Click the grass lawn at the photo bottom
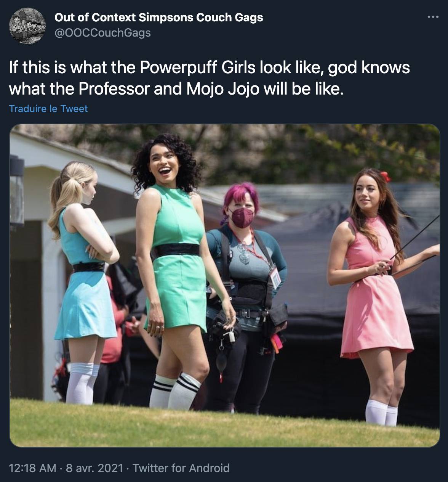 pyautogui.click(x=224, y=423)
